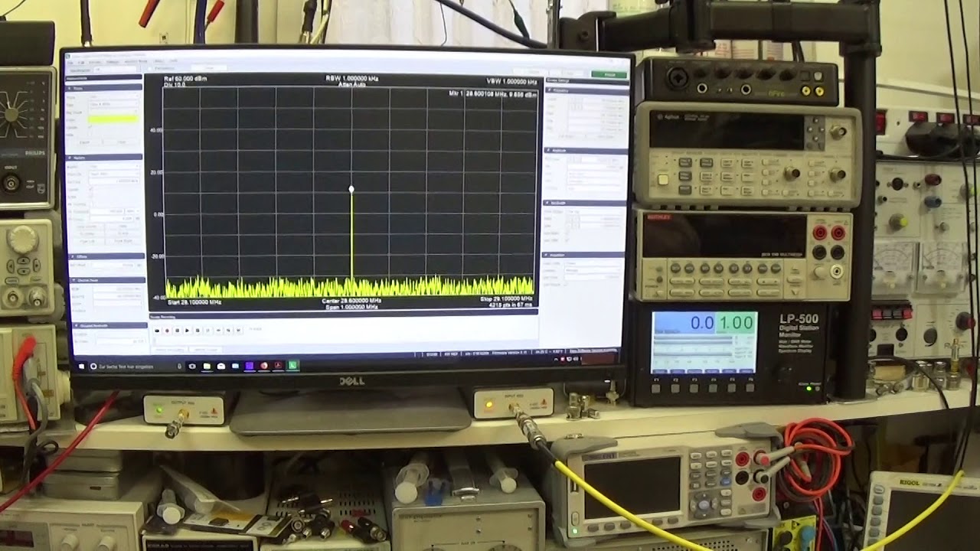Click the Cortana search circle on the taskbar
Screen dimensions: 980x551
(x=93, y=366)
